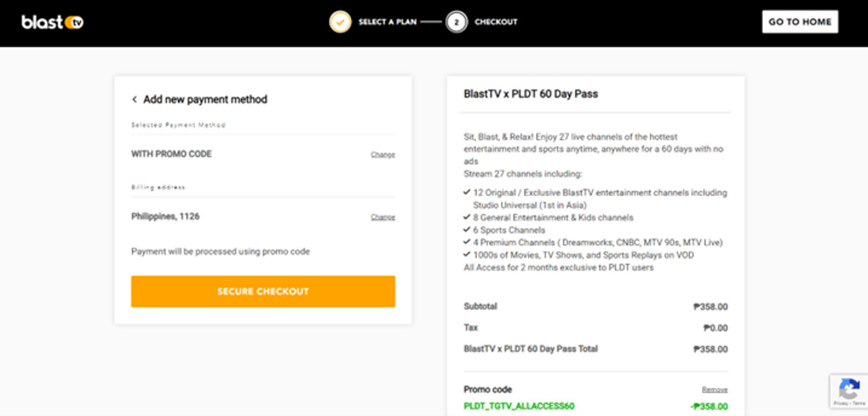
Task: Click checkmark beside 12 Original / Exclusive channels
Action: click(467, 193)
